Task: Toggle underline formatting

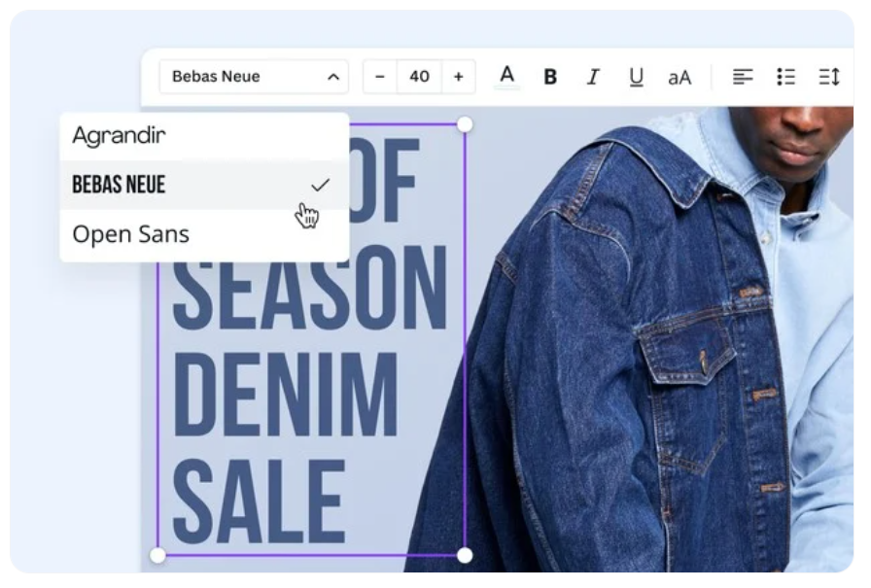Action: pyautogui.click(x=637, y=77)
